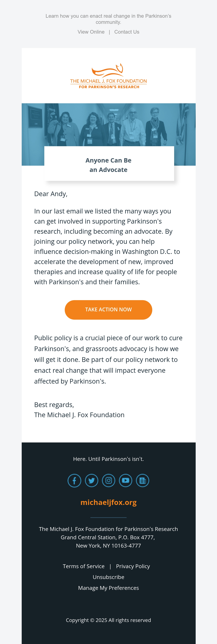
Task: Open the YouTube play icon
Action: point(126,480)
